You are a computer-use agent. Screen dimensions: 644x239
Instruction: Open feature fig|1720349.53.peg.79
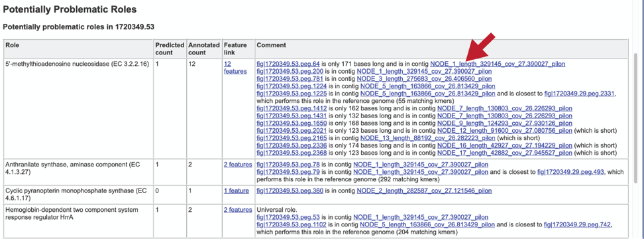click(288, 172)
